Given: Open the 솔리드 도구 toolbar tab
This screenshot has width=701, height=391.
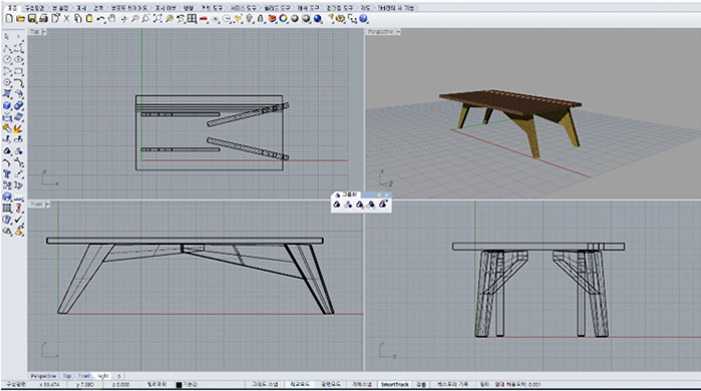Looking at the screenshot, I should point(277,8).
